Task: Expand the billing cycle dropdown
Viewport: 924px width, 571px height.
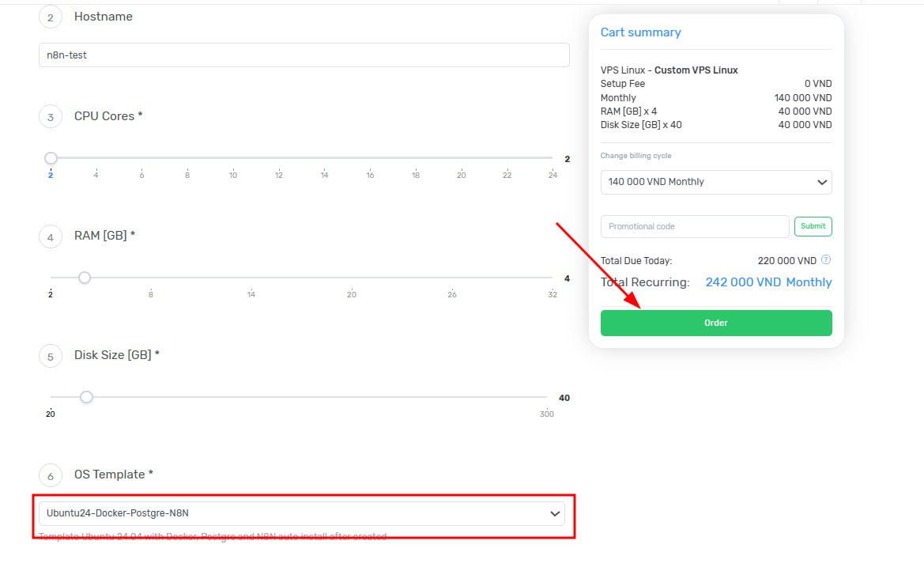Action: pos(715,182)
